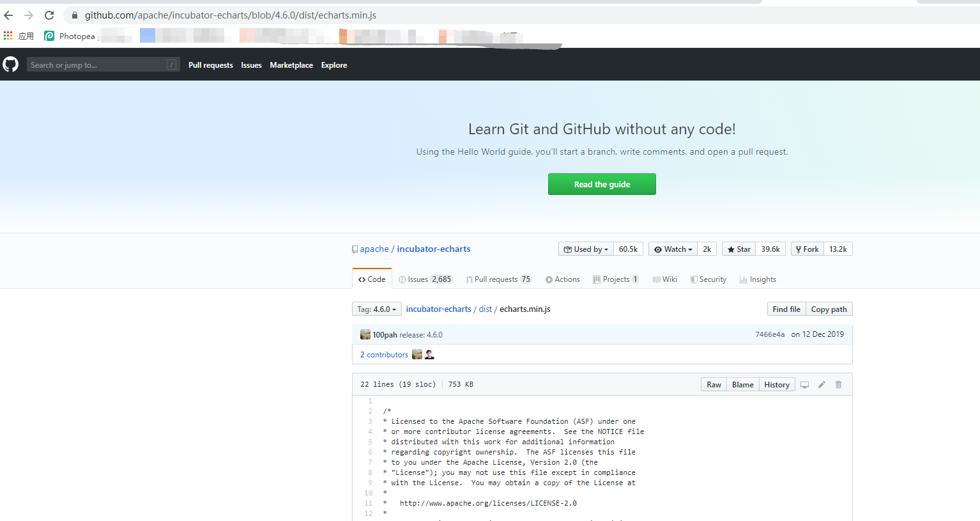Click Issues in top navigation
The image size is (980, 521).
point(251,65)
